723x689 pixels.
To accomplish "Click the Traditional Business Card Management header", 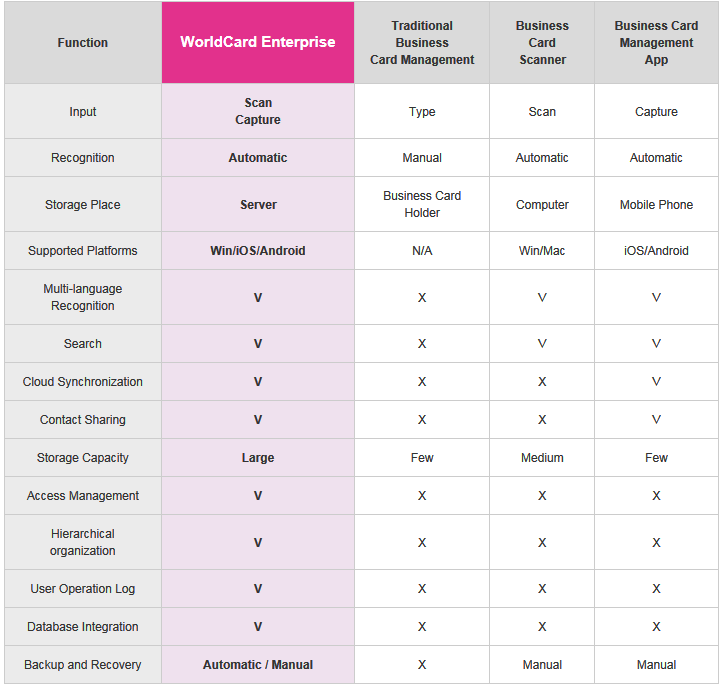I will coord(422,43).
